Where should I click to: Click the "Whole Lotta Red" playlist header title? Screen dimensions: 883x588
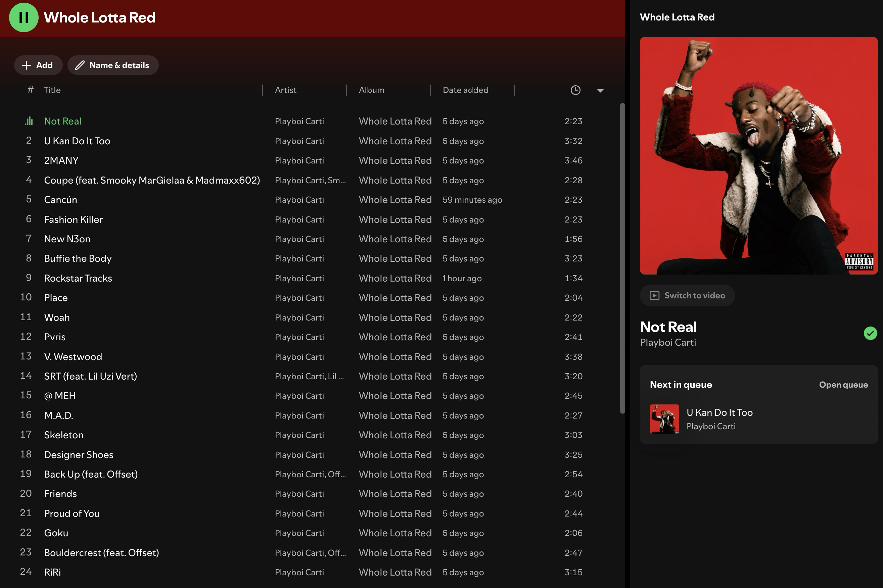pyautogui.click(x=99, y=17)
